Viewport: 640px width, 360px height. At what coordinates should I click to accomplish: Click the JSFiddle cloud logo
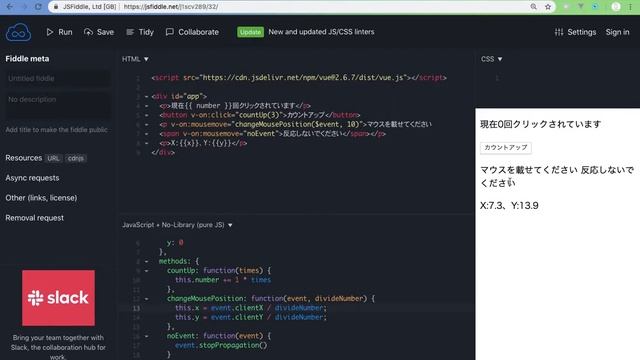coord(18,32)
